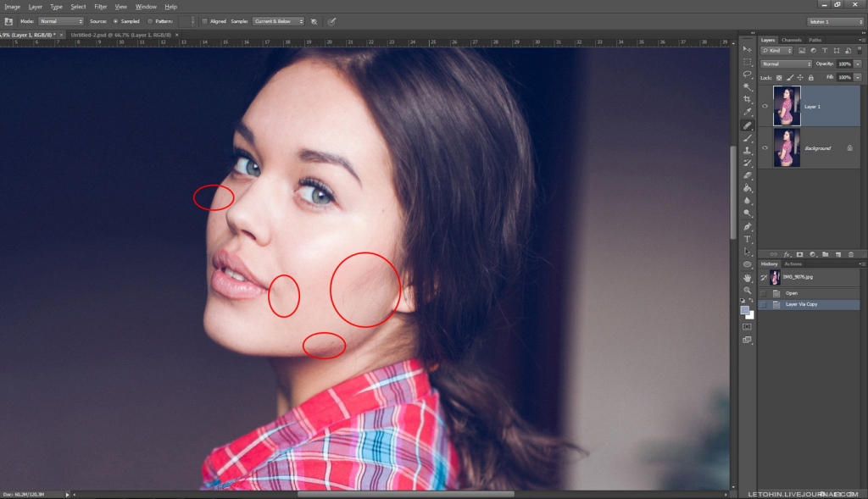The image size is (868, 499).
Task: Select the Ellipse shape tool
Action: coord(748,265)
